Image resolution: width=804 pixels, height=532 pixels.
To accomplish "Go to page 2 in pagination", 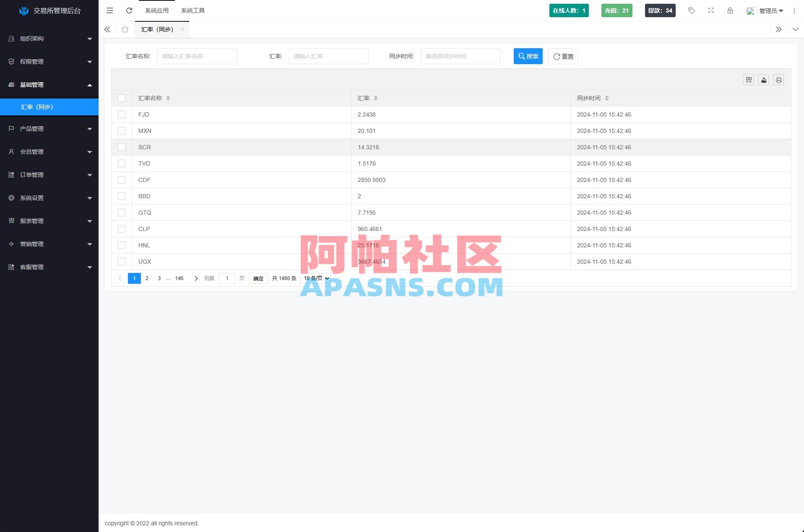I will pyautogui.click(x=146, y=278).
